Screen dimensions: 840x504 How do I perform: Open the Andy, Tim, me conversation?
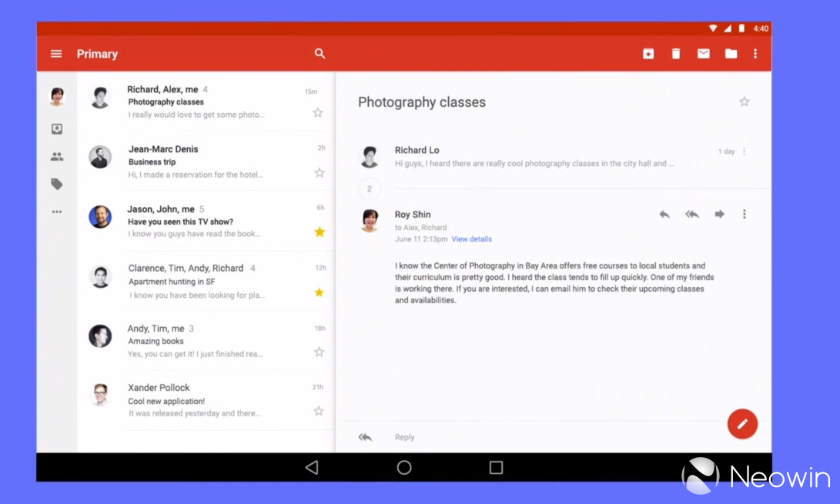[206, 341]
